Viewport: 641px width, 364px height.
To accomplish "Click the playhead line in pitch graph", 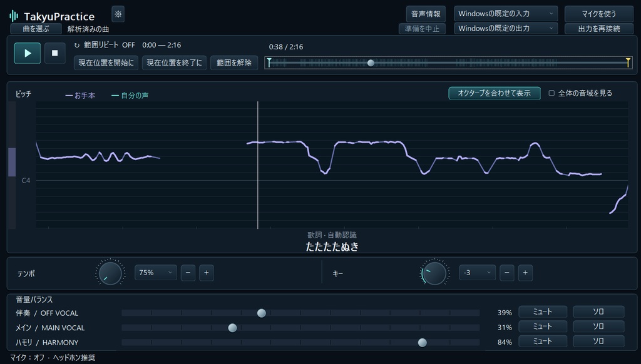I will tap(257, 165).
